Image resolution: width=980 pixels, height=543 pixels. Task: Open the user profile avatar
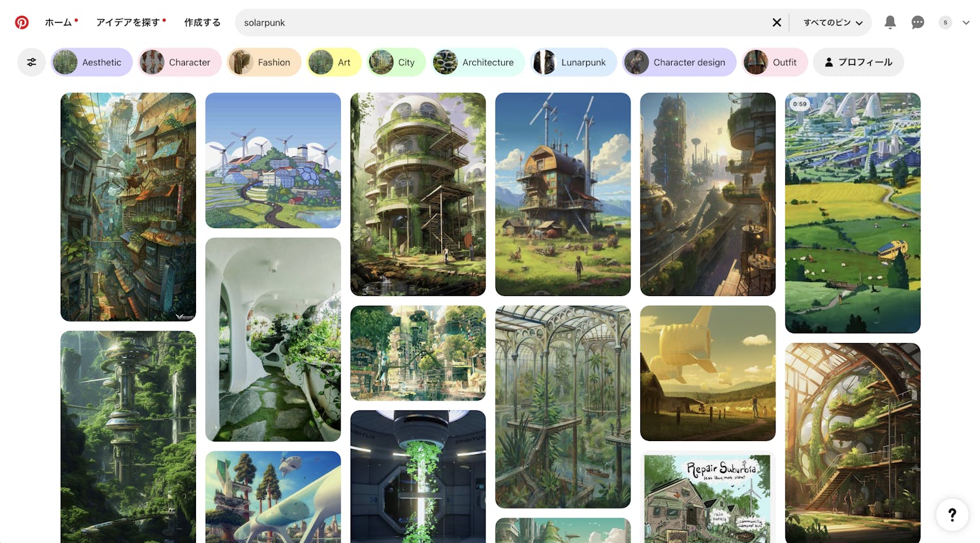945,22
